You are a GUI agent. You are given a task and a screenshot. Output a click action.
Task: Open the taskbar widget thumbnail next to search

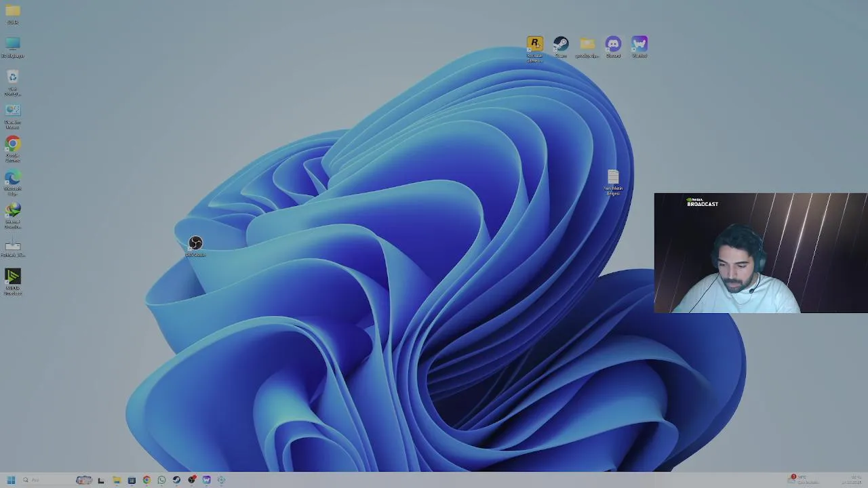[84, 480]
